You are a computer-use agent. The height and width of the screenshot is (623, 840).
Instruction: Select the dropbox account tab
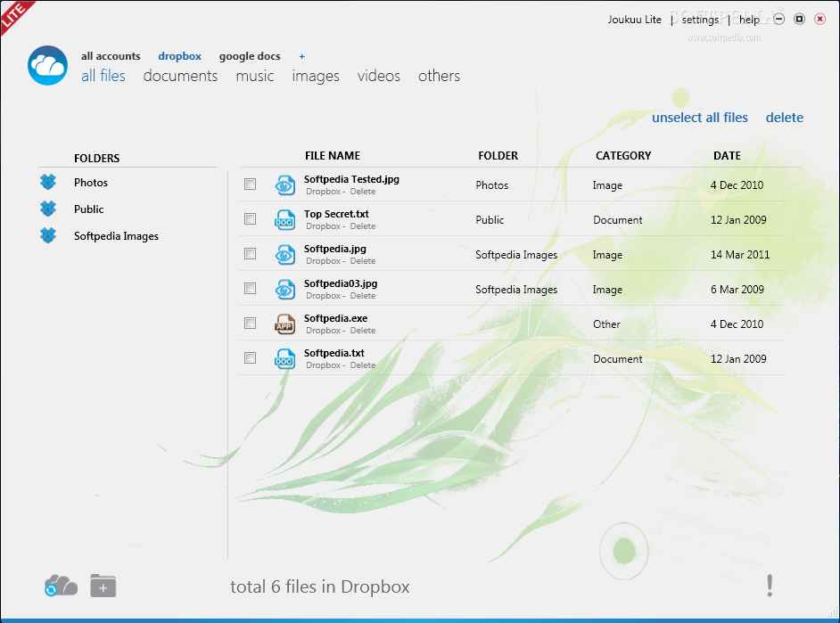[179, 56]
